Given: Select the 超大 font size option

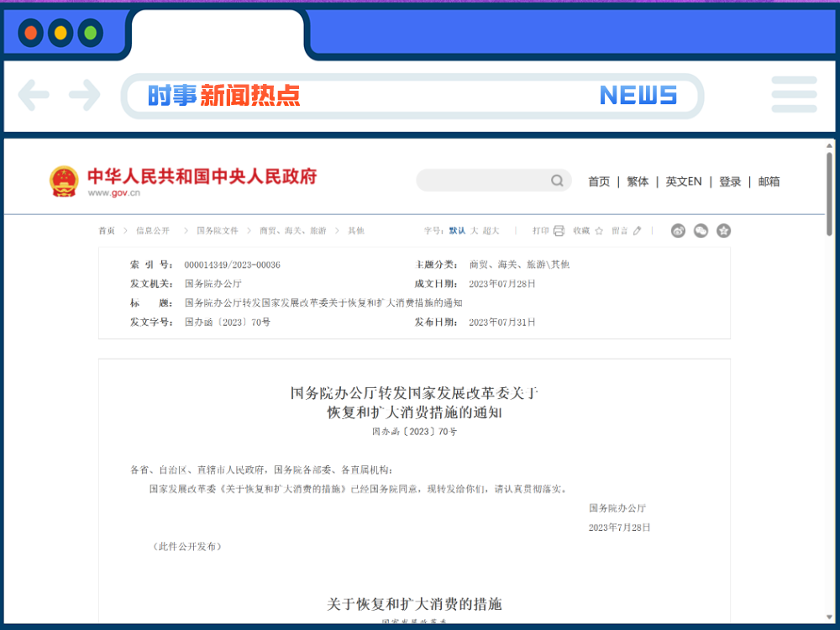Looking at the screenshot, I should click(x=491, y=230).
